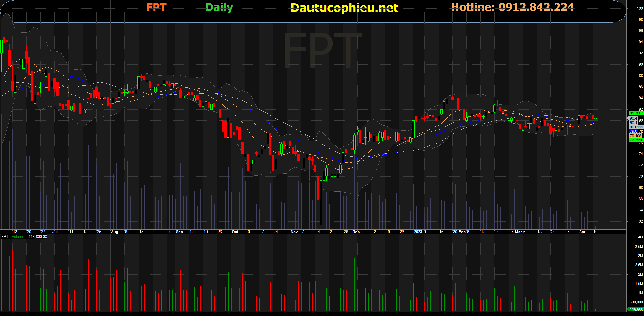Click the FPT ticker title
This screenshot has width=644, height=316.
[x=156, y=7]
